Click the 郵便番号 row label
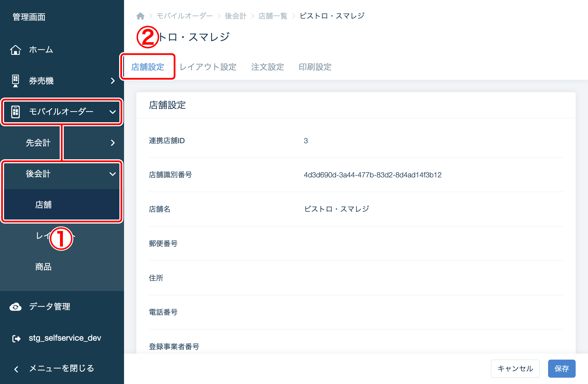 [163, 243]
